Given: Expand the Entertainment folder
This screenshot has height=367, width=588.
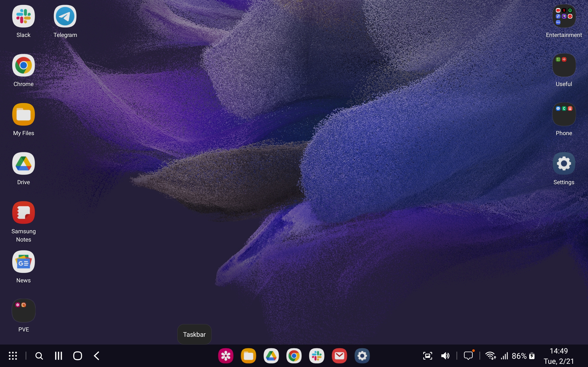Looking at the screenshot, I should click(564, 17).
